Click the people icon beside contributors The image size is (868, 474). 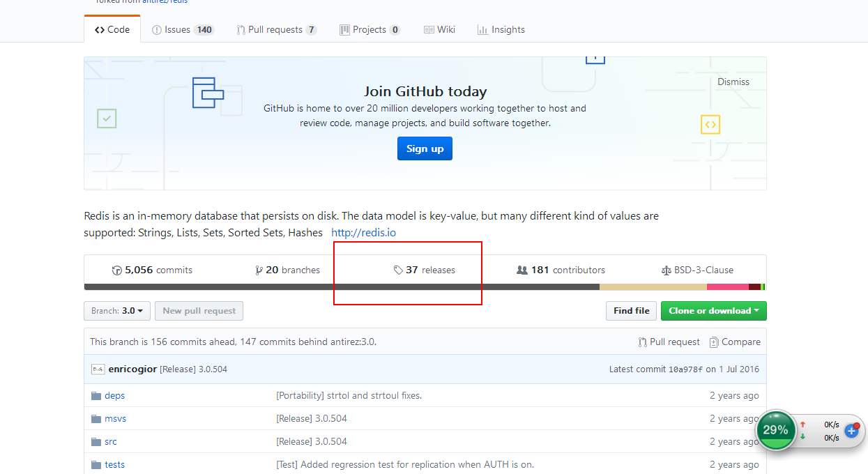[521, 270]
